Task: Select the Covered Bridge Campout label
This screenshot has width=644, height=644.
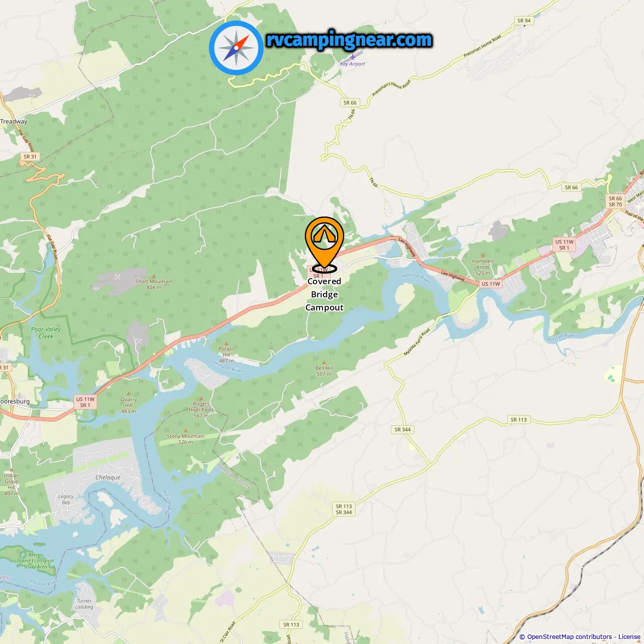Action: point(325,294)
